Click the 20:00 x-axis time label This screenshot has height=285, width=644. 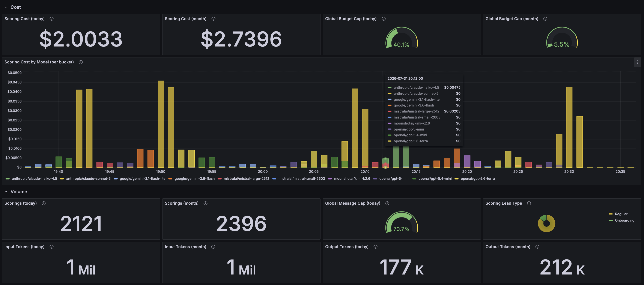tap(263, 172)
